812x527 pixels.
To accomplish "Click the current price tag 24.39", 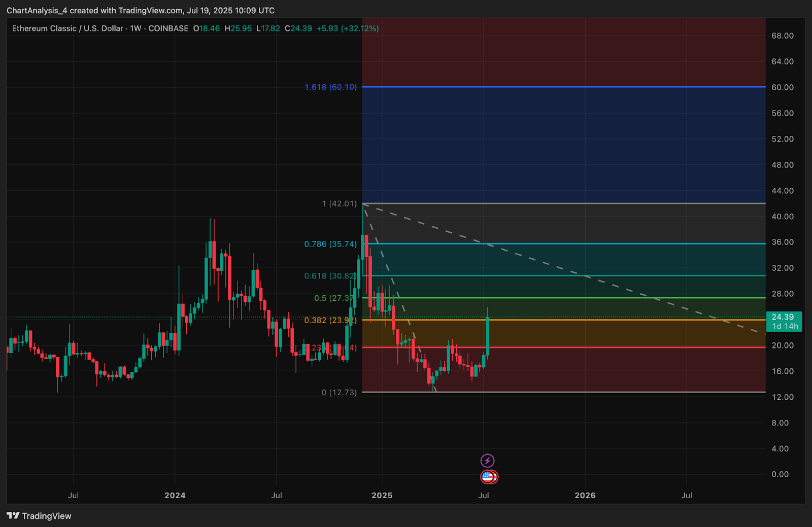I will [x=784, y=317].
